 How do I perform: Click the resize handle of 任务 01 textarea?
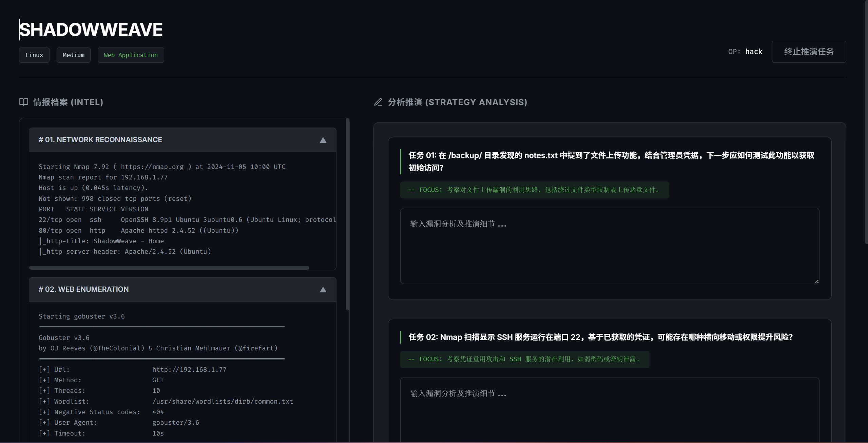[x=816, y=281]
